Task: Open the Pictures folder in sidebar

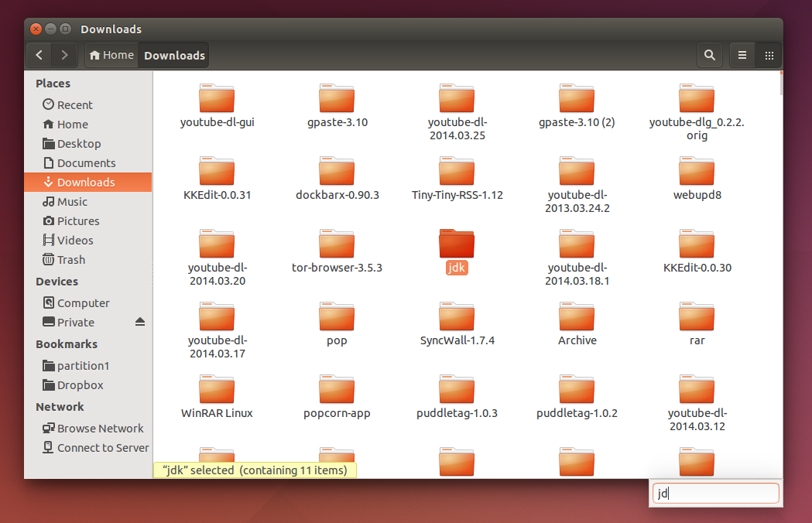Action: [x=77, y=220]
